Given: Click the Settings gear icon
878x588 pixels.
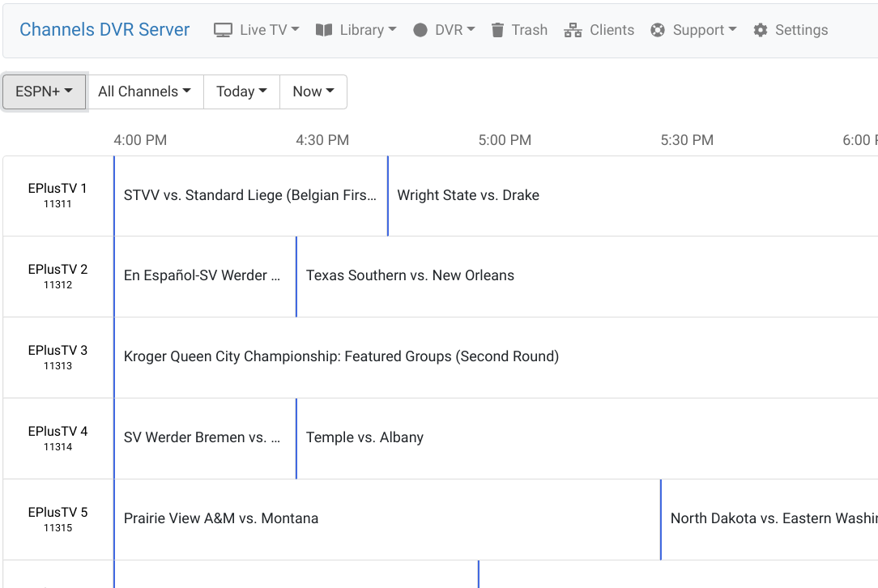Looking at the screenshot, I should (760, 30).
